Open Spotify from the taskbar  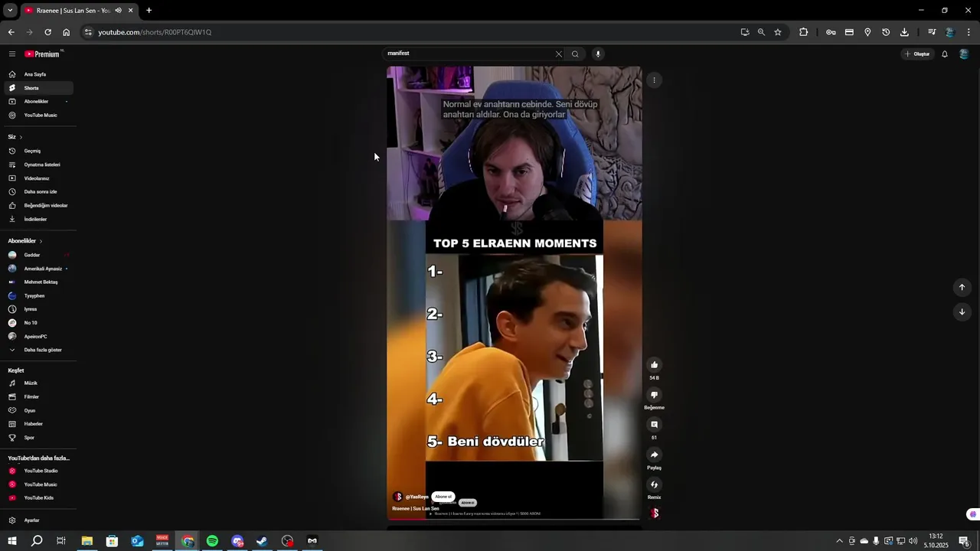tap(212, 541)
